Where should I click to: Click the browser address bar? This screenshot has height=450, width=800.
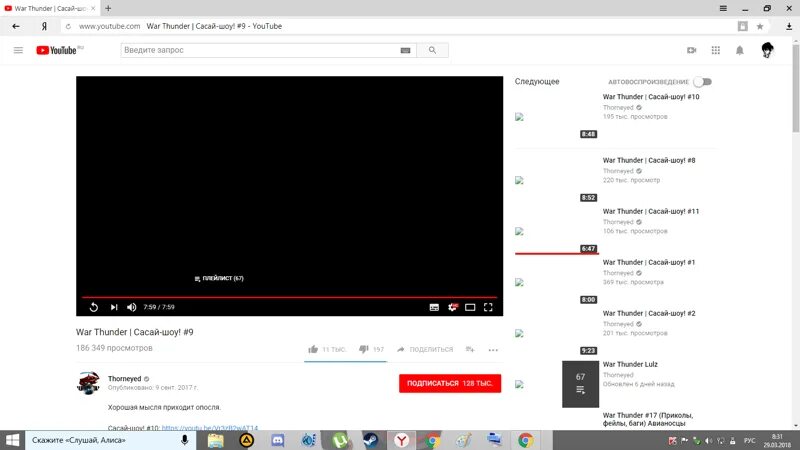398,26
